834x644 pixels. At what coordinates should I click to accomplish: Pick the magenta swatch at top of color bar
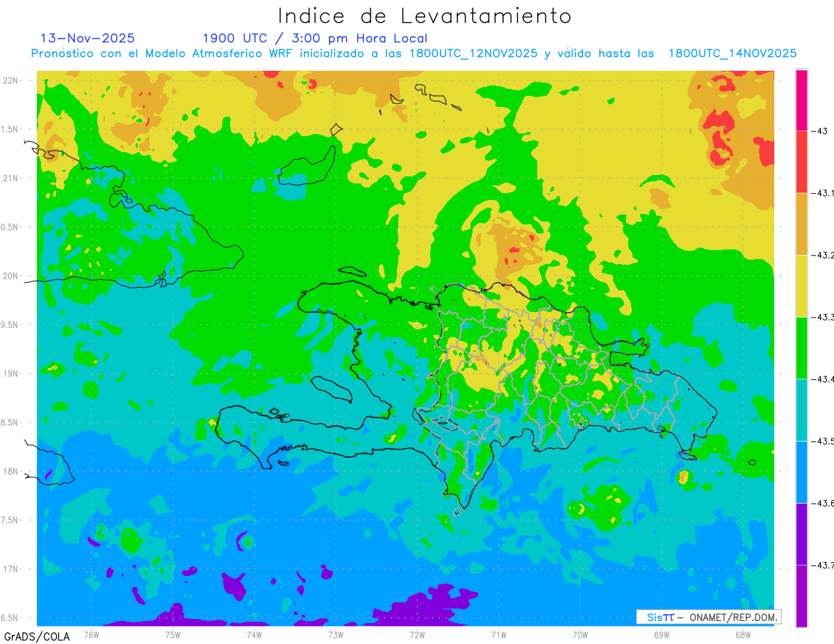[802, 100]
